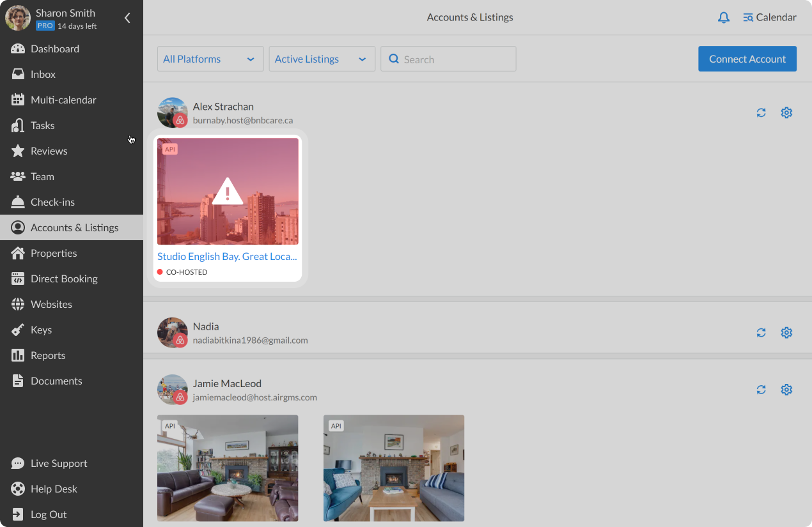Click the Jamie MacLeod account name
The image size is (812, 527).
[x=227, y=383]
